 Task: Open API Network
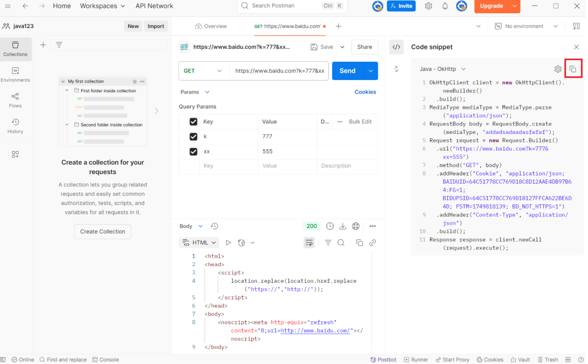[154, 6]
